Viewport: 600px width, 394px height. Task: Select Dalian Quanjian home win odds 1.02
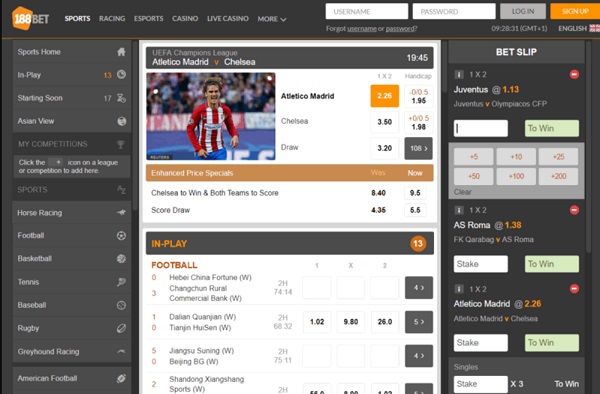pyautogui.click(x=317, y=322)
